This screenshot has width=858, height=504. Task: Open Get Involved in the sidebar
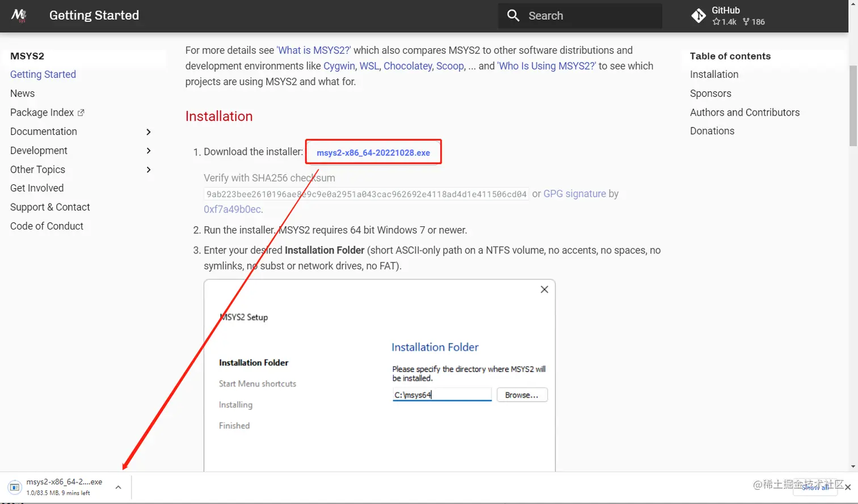(37, 188)
